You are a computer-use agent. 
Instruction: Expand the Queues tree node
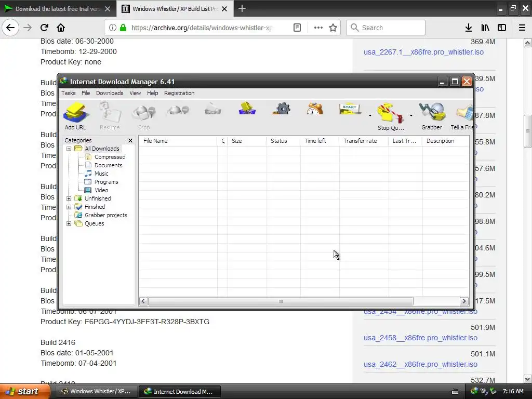click(x=69, y=223)
